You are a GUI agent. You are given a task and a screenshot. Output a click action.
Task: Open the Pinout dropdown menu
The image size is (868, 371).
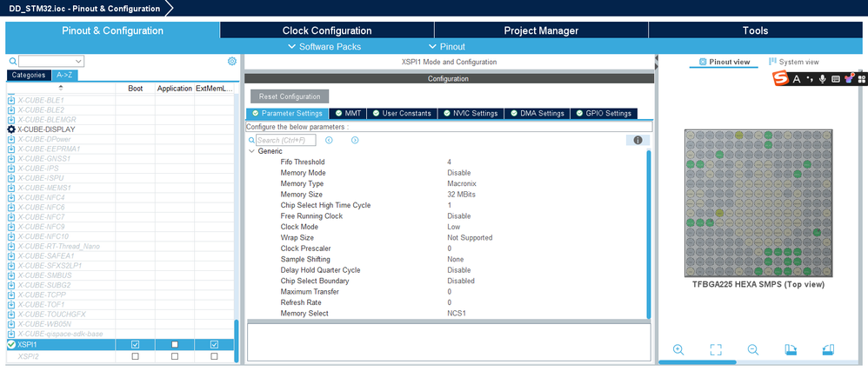pos(447,46)
